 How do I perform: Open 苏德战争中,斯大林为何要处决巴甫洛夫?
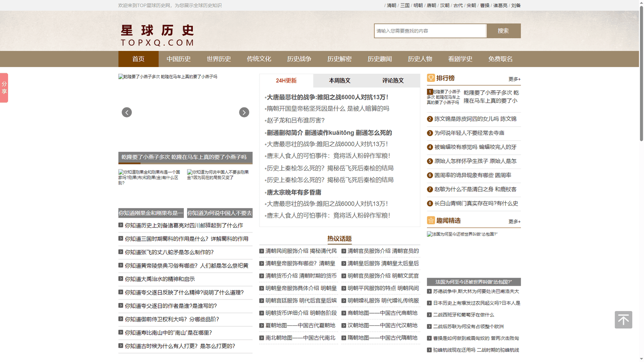coord(476,291)
